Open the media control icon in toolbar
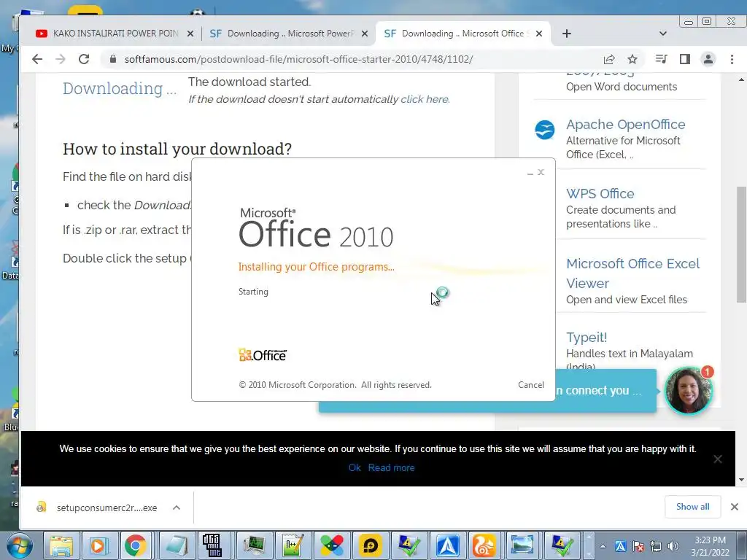 tap(661, 59)
